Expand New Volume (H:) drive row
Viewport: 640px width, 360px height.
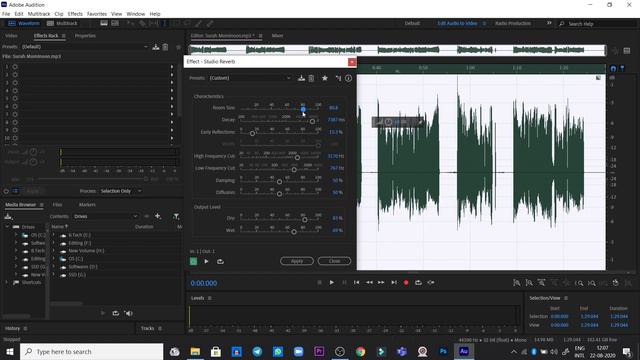(53, 251)
